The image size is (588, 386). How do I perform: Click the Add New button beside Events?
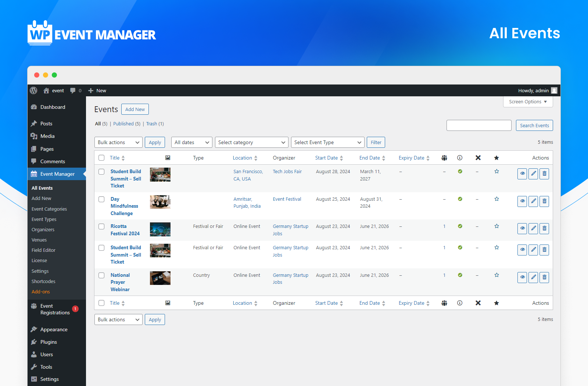point(135,109)
